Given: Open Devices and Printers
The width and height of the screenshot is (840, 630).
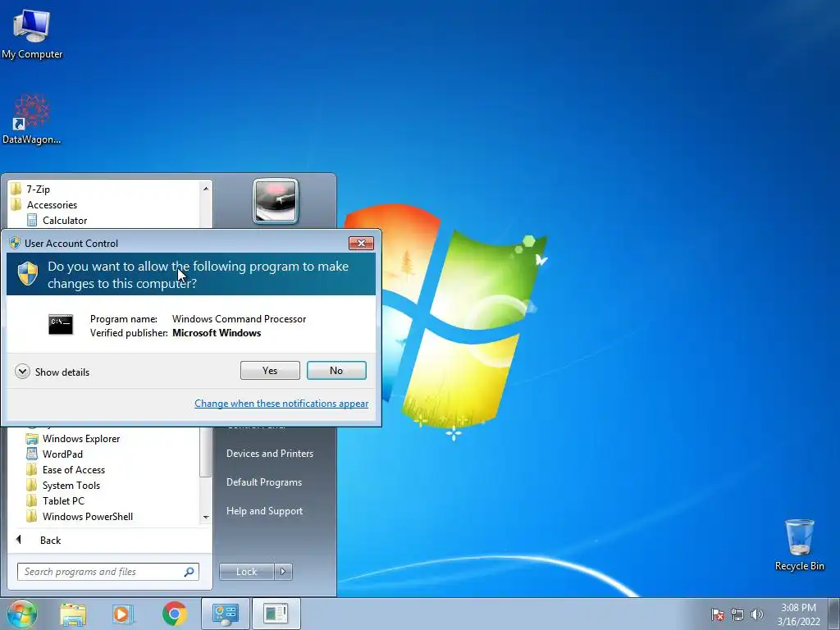Looking at the screenshot, I should pyautogui.click(x=270, y=453).
